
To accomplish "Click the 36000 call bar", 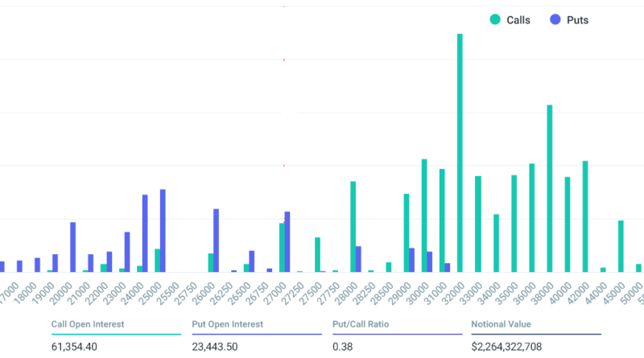I will point(531,218).
